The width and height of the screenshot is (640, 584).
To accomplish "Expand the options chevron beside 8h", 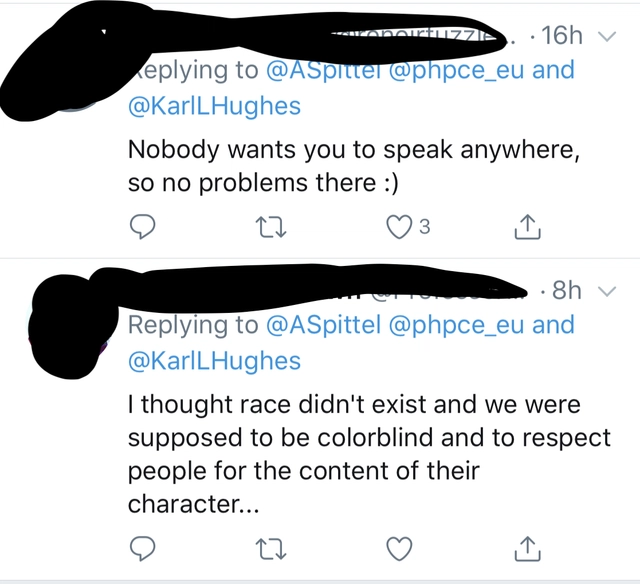I will tap(607, 291).
